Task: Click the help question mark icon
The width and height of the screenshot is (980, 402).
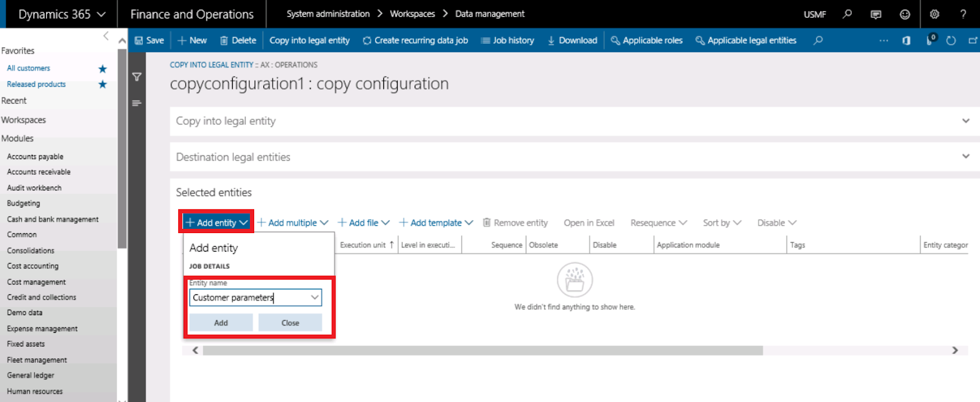Action: tap(963, 14)
